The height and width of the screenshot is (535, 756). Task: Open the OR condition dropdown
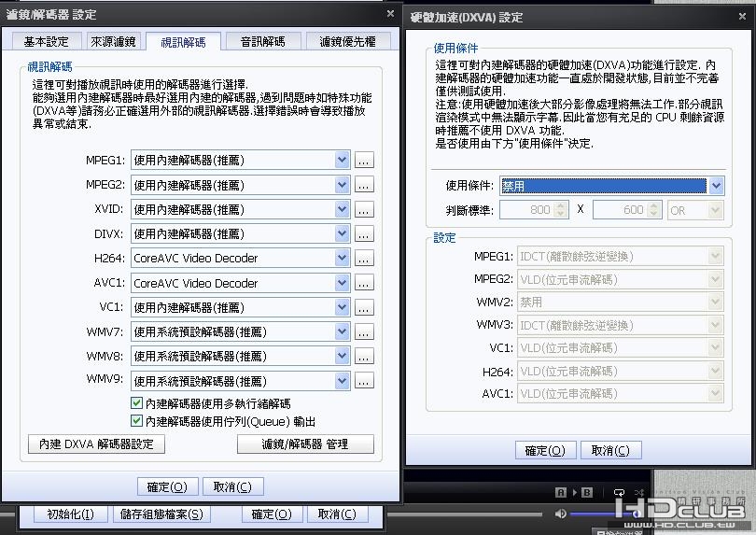695,210
